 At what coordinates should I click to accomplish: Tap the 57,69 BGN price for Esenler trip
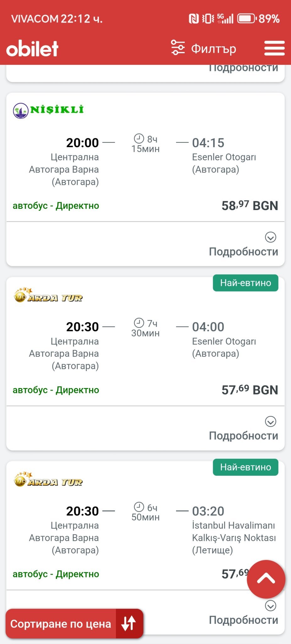[250, 390]
